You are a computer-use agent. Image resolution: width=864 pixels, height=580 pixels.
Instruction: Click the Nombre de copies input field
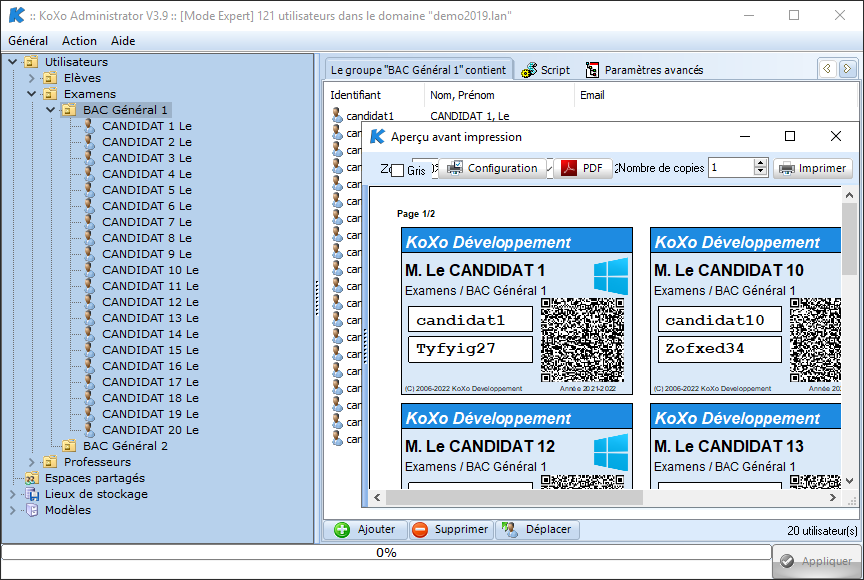pos(731,167)
